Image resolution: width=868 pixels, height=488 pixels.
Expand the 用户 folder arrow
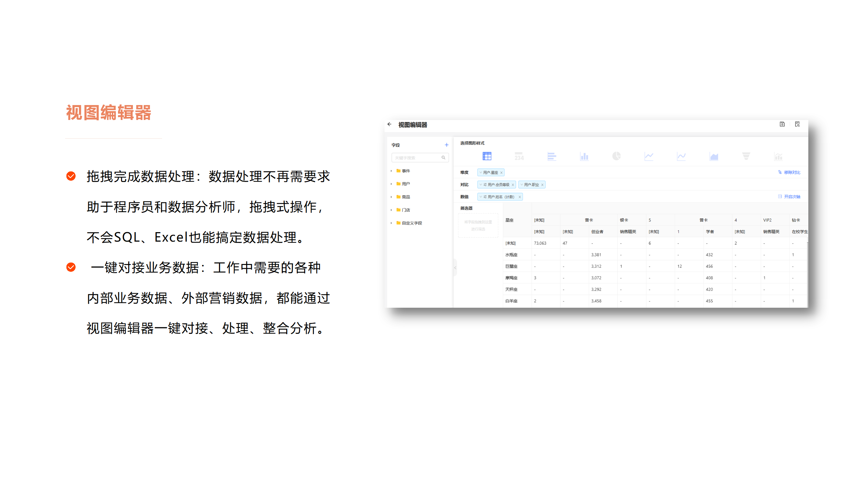[x=391, y=184]
